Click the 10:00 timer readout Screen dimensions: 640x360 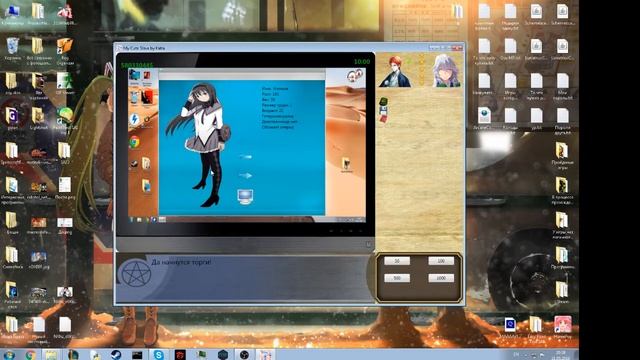click(362, 62)
